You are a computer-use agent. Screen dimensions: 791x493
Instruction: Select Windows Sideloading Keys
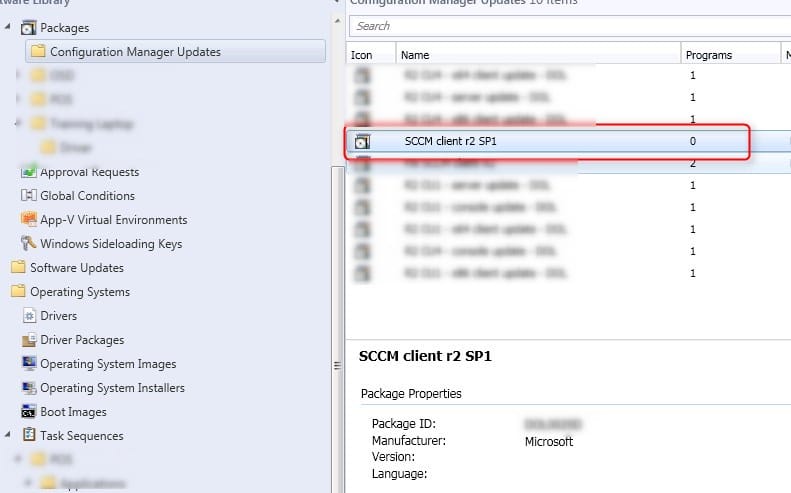click(x=111, y=244)
